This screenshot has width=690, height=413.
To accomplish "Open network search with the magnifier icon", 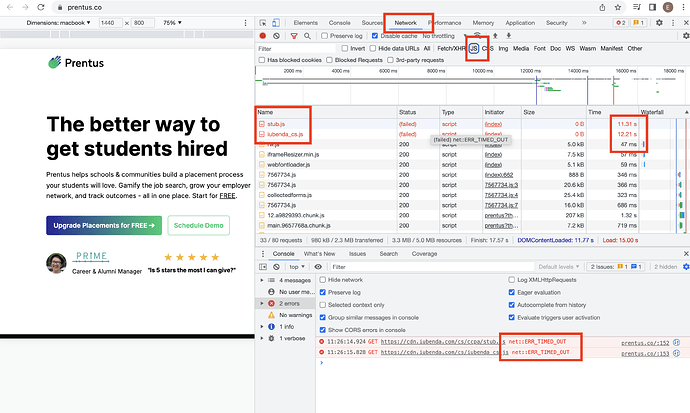I will point(307,36).
